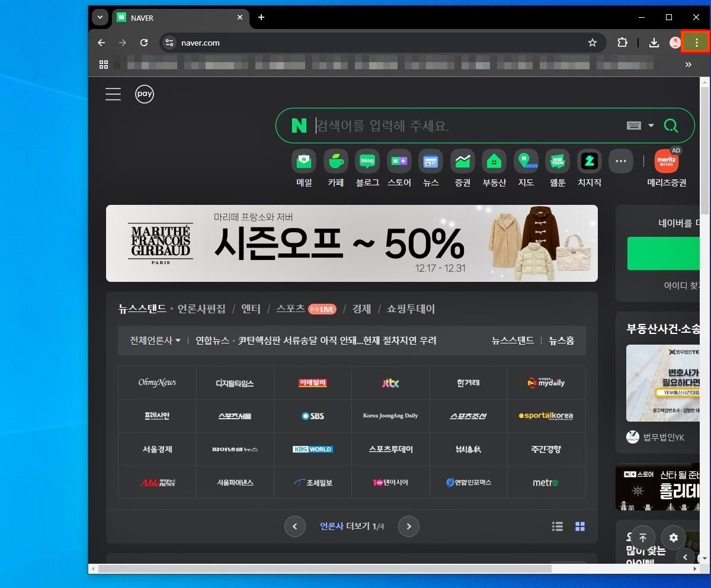
Task: Click the 뉴스스탠드 link beside 뉴스홈
Action: (x=513, y=340)
